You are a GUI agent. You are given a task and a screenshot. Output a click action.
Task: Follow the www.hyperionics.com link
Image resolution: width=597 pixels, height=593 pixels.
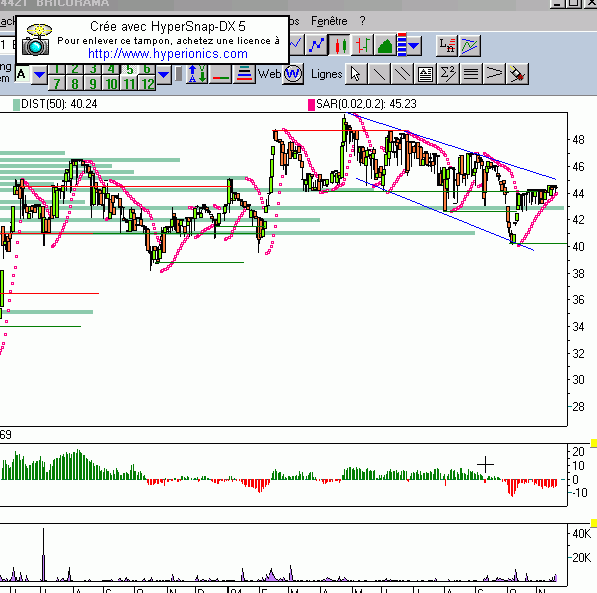coord(168,54)
